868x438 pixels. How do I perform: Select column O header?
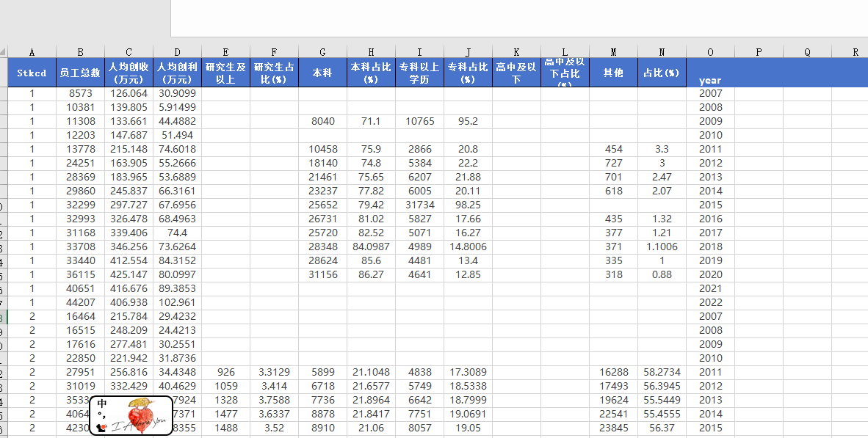(x=710, y=52)
